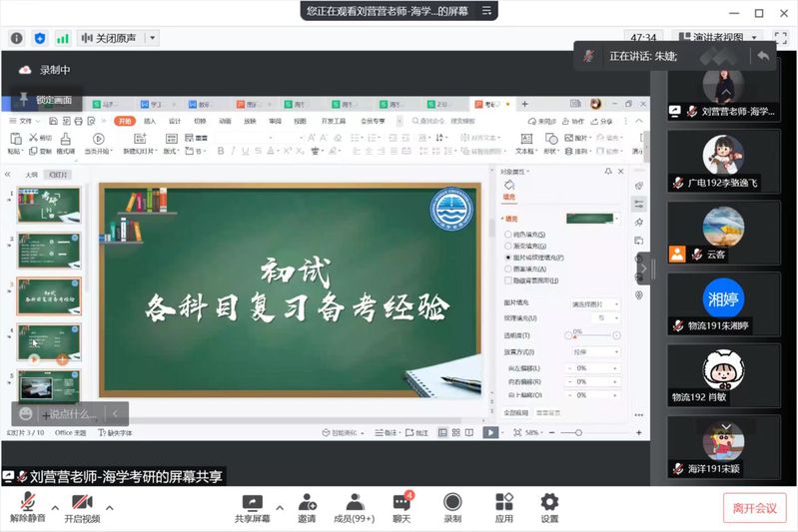
Task: Switch to the 插入 ribbon tab
Action: 150,121
